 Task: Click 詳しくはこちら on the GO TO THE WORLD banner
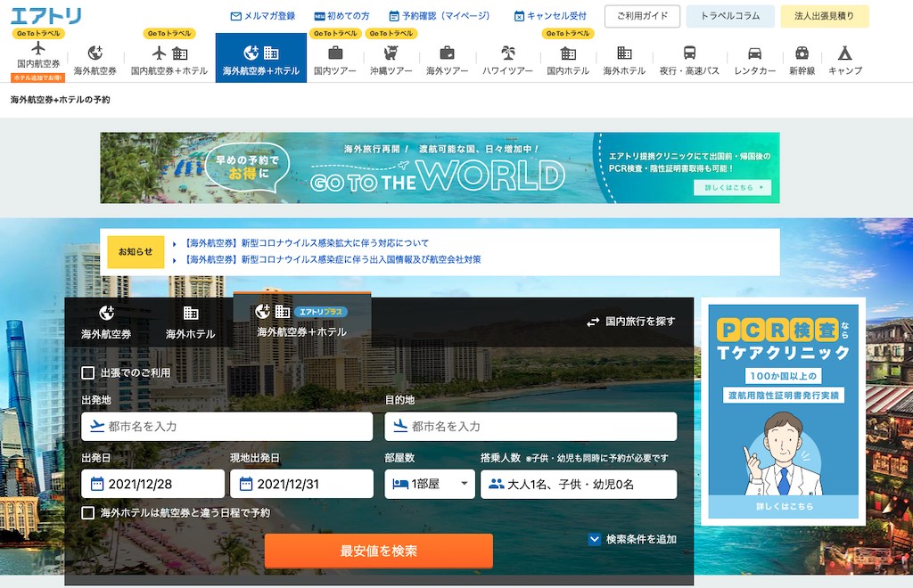[733, 187]
